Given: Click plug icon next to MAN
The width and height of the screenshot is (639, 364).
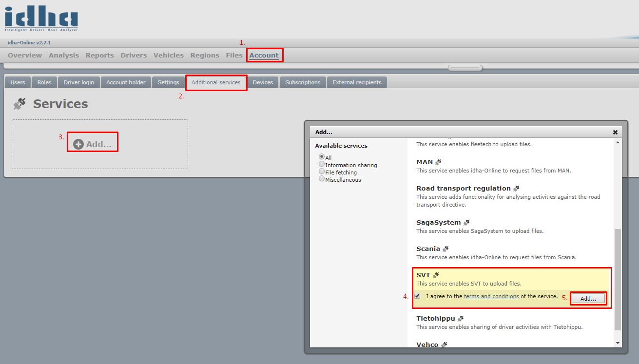Looking at the screenshot, I should tap(438, 162).
